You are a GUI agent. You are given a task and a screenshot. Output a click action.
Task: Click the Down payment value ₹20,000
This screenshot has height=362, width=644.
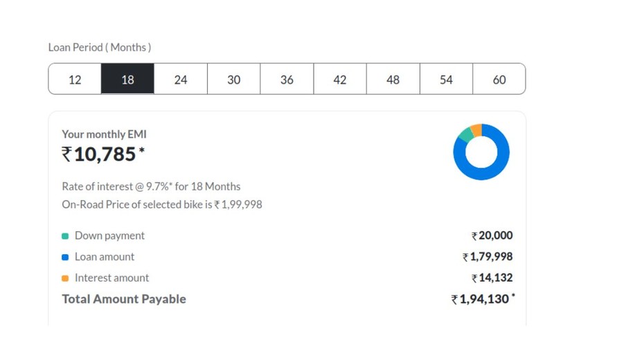pos(492,236)
